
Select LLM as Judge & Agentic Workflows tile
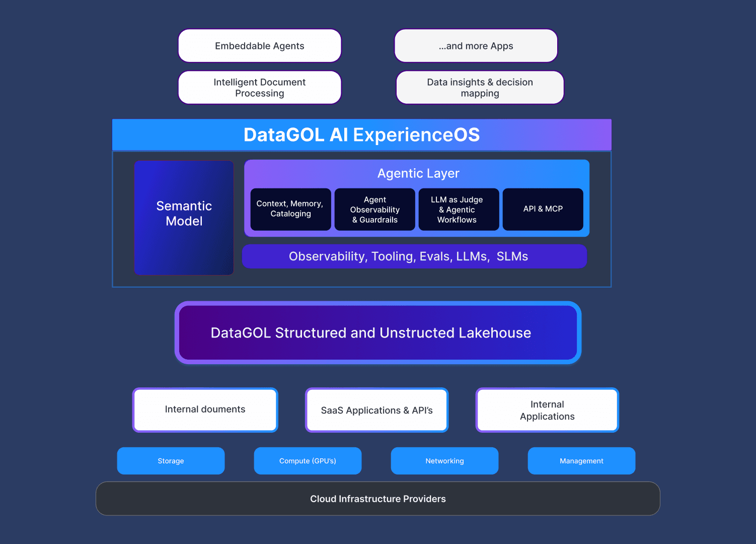[x=459, y=210]
